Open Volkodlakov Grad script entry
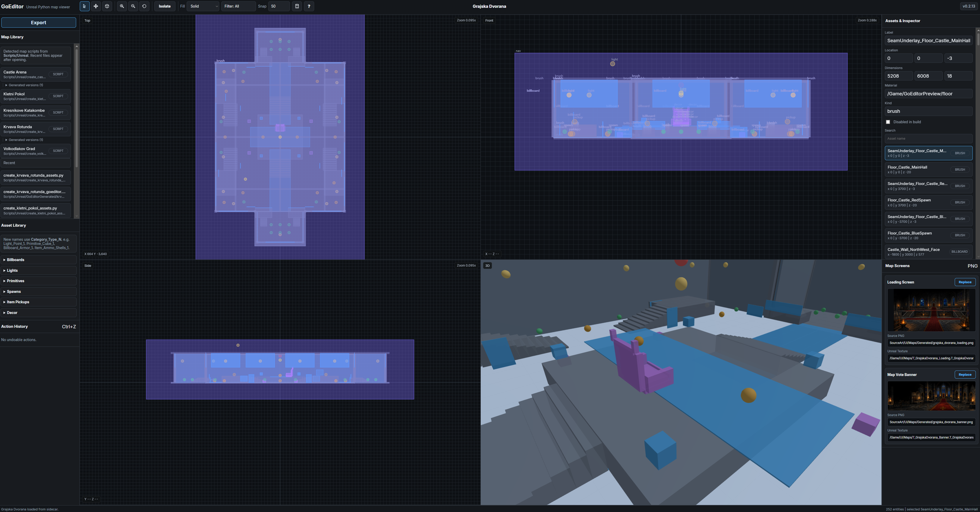Screen dimensions: 980x512 pyautogui.click(x=36, y=151)
